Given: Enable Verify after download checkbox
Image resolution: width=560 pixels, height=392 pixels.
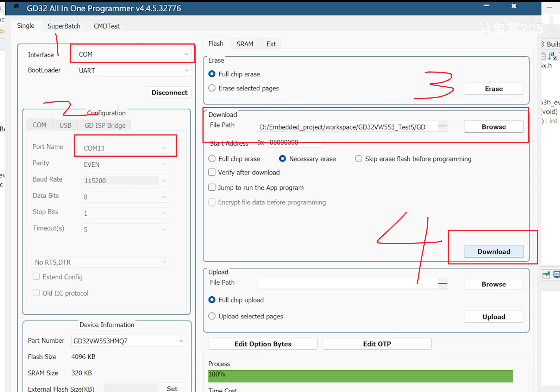Looking at the screenshot, I should [x=212, y=172].
